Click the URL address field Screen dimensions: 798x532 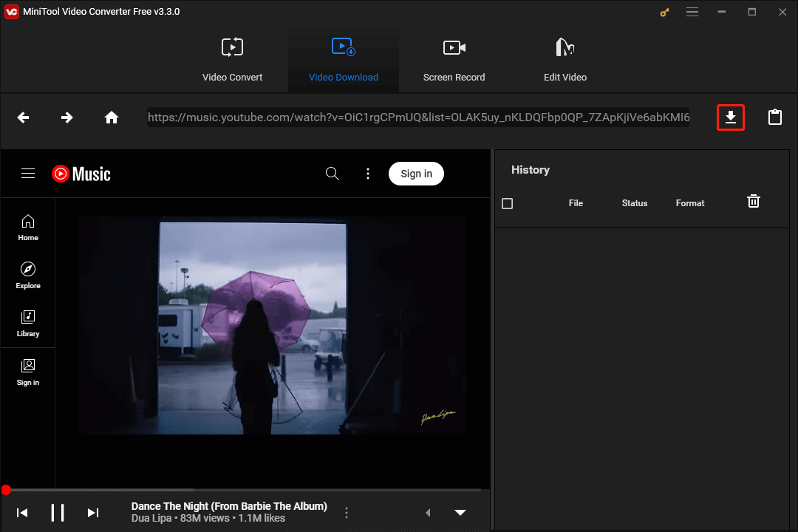click(418, 117)
